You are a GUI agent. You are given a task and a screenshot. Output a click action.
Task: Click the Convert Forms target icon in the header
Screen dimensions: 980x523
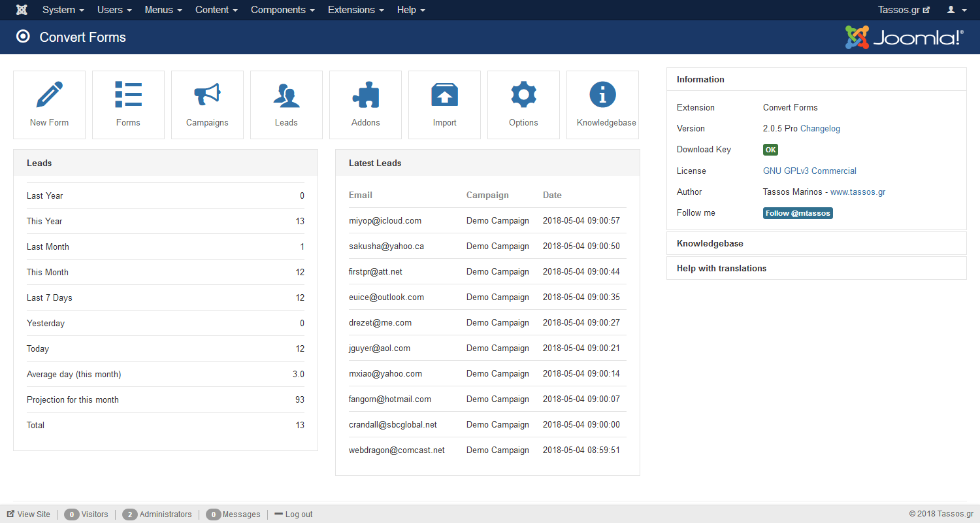point(23,37)
